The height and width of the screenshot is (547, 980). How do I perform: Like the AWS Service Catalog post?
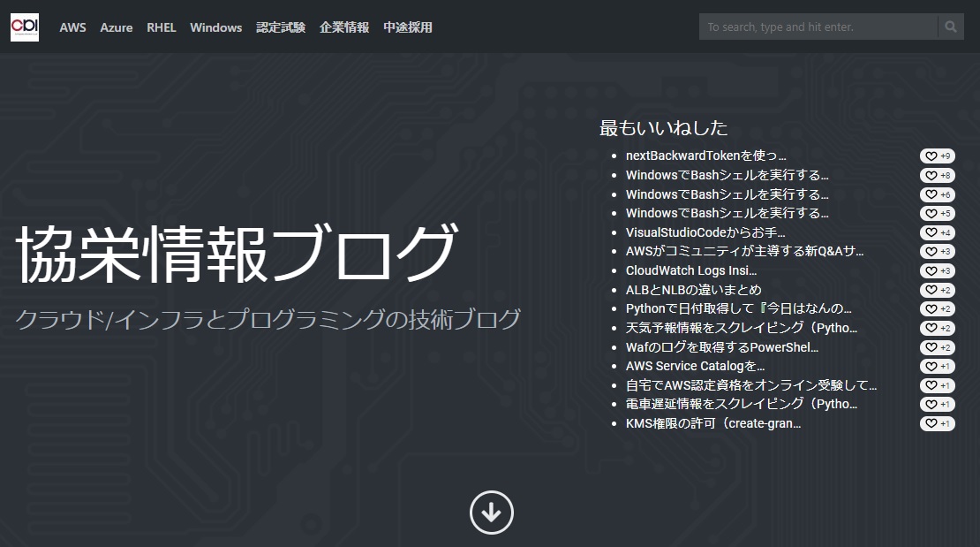[937, 367]
